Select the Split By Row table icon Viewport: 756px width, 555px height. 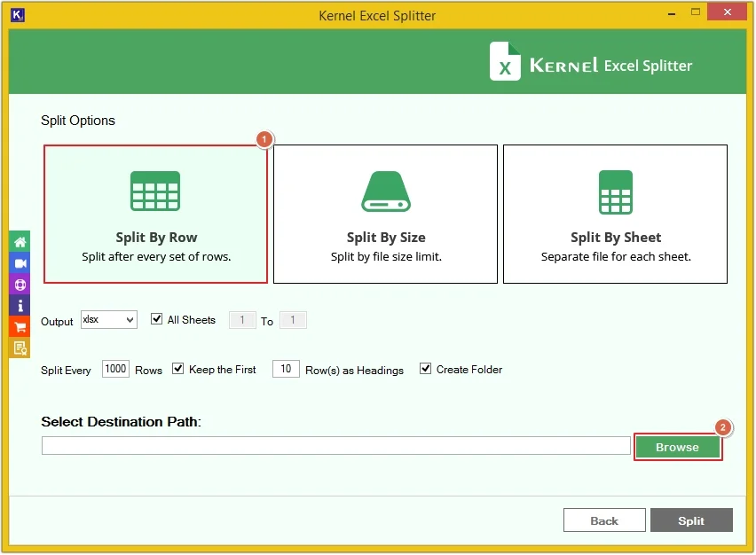pos(155,192)
